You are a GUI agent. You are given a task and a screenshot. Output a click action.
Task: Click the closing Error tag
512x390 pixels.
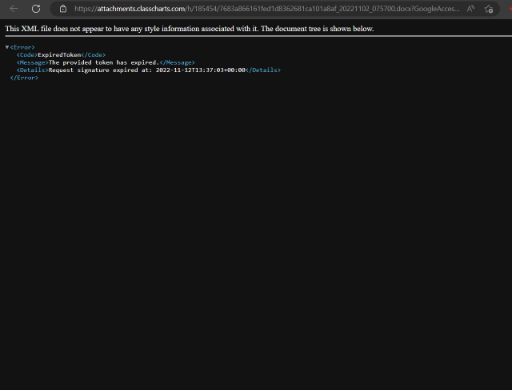[x=24, y=78]
